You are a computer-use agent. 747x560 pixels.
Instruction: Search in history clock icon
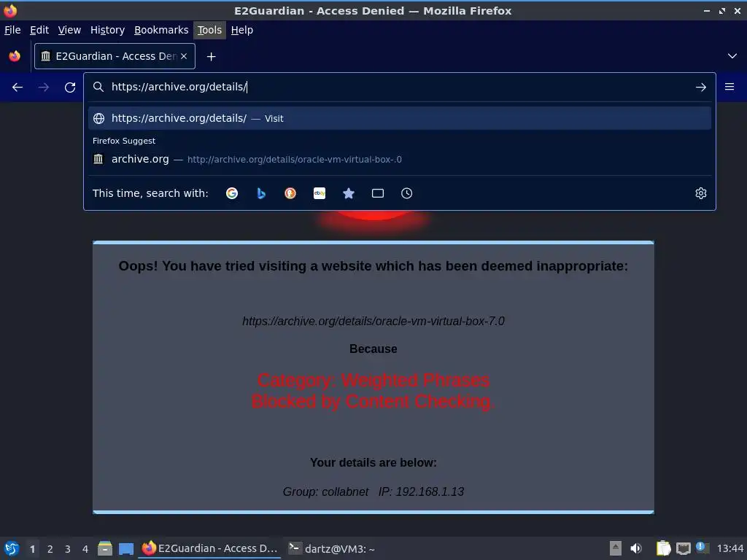(407, 193)
